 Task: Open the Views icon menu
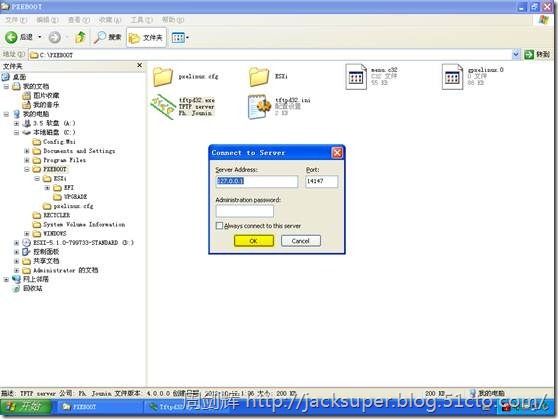tap(180, 37)
